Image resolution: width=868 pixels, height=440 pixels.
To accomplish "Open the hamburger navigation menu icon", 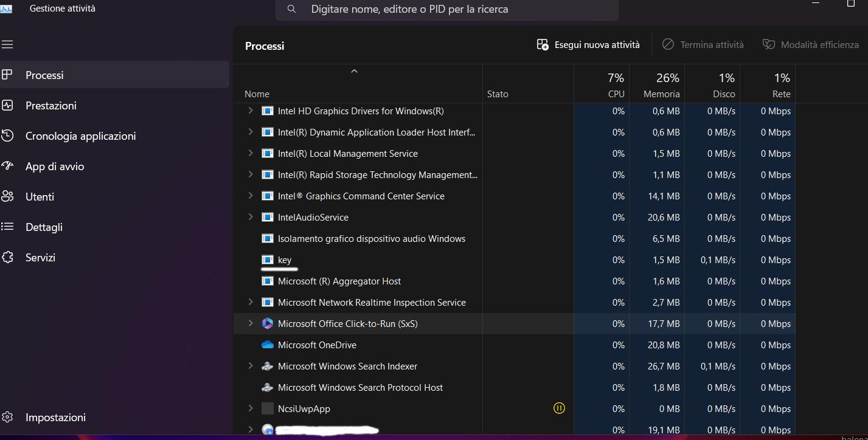I will [x=7, y=44].
